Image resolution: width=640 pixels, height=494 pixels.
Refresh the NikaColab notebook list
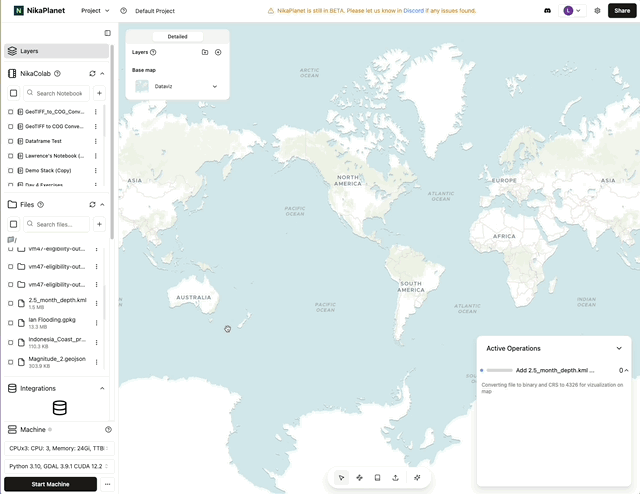click(x=92, y=73)
